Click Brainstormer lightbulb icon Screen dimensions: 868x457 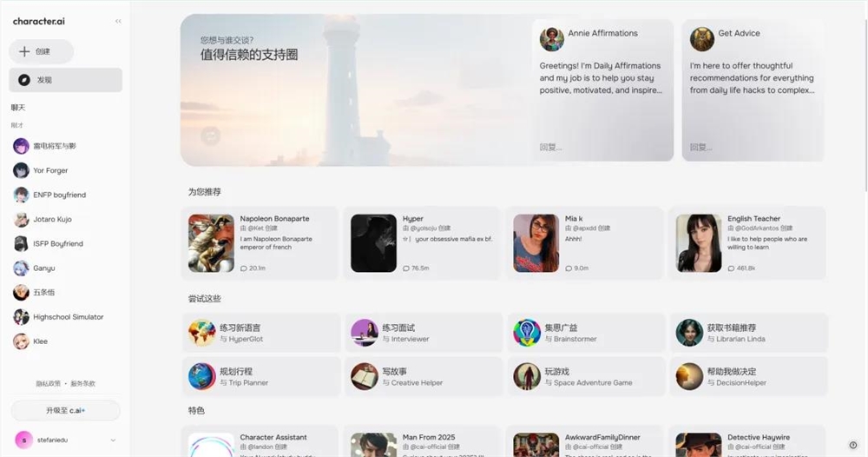pyautogui.click(x=527, y=333)
